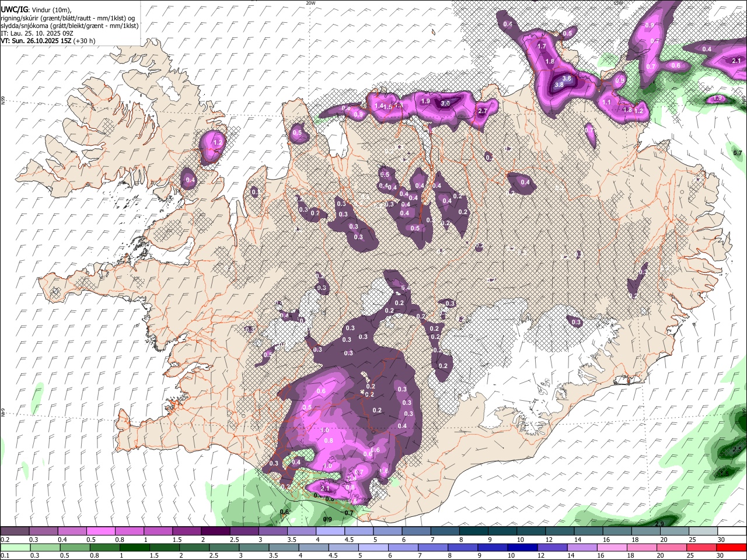Pick the bright pink 0.5 swatch in the upper legend

[x=100, y=531]
